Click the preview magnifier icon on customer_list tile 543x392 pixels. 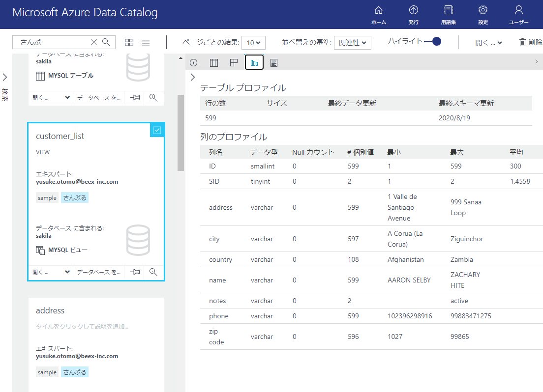coord(153,272)
